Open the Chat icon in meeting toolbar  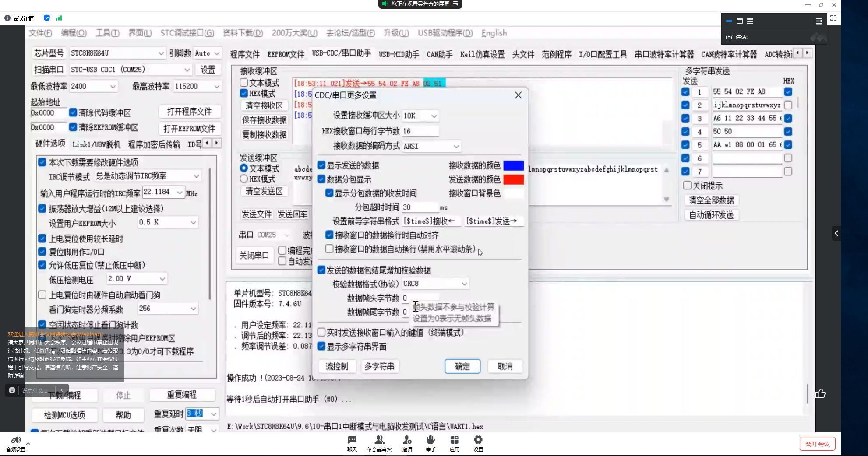tap(352, 440)
